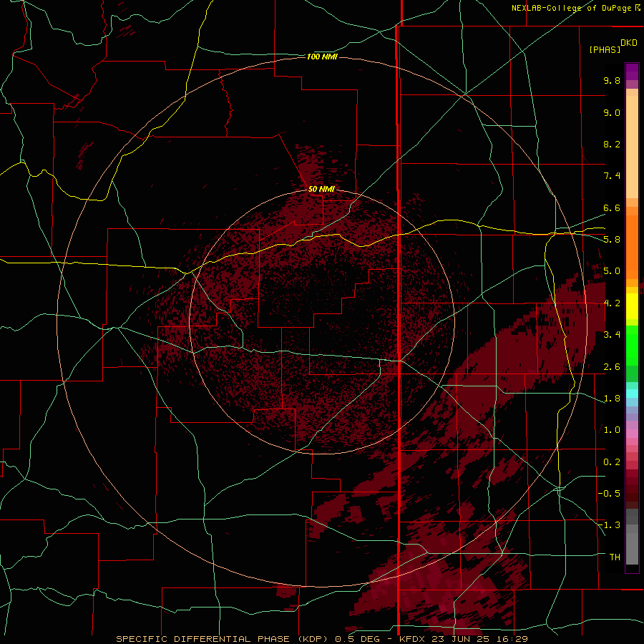Image resolution: width=644 pixels, height=644 pixels.
Task: Click the 1.0 scale value
Action: (x=612, y=430)
